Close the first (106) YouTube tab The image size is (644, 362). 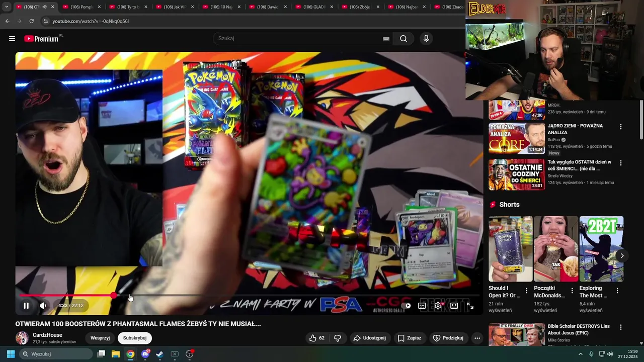click(52, 7)
